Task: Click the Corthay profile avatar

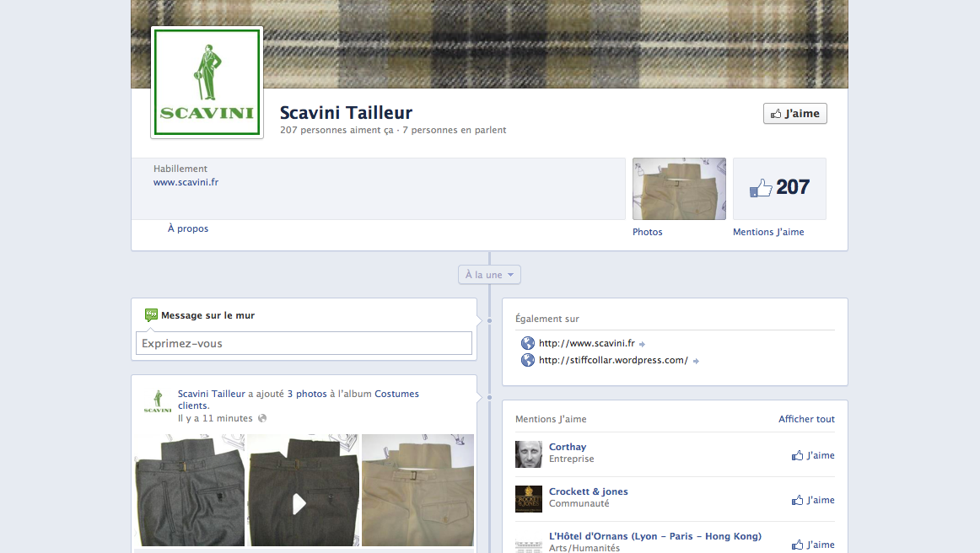Action: pyautogui.click(x=529, y=454)
